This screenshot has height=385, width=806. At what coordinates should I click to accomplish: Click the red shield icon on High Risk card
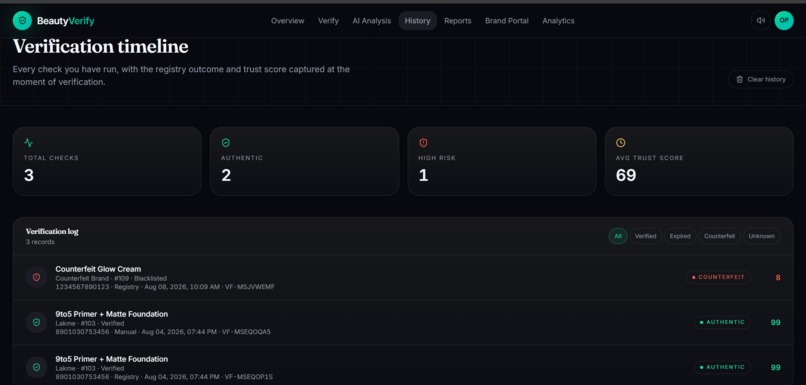(423, 143)
